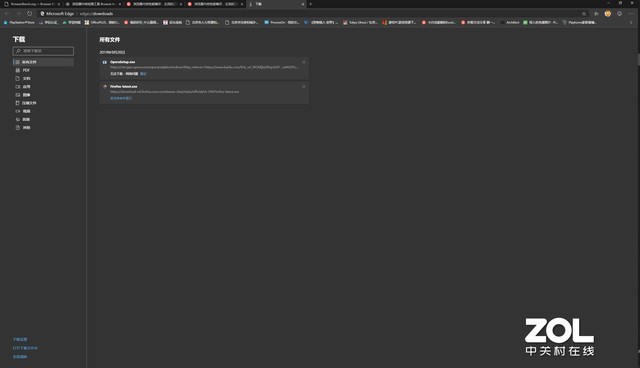Open the Edge settings and more menu

point(631,13)
